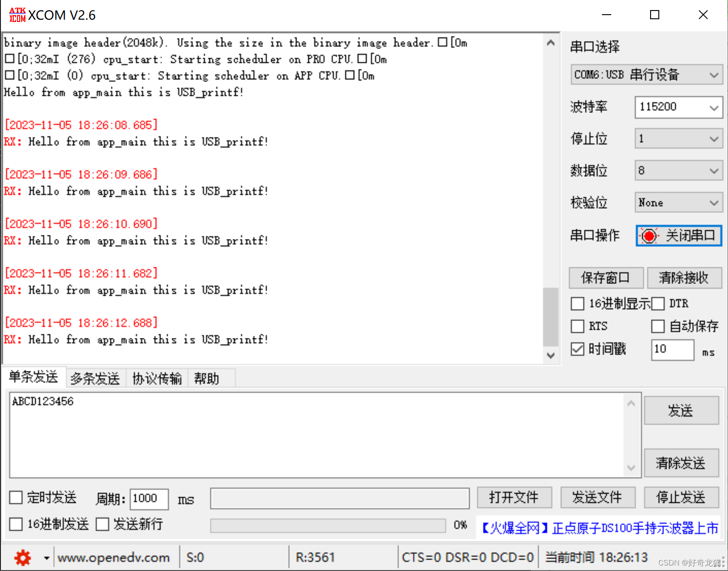This screenshot has width=728, height=571.
Task: Open the 数据位 dropdown
Action: pyautogui.click(x=679, y=171)
